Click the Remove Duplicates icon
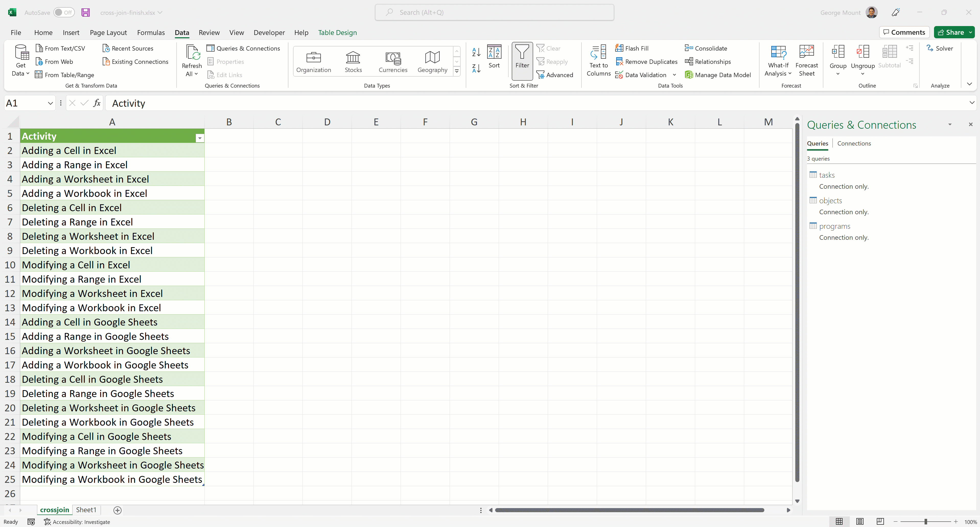 619,62
